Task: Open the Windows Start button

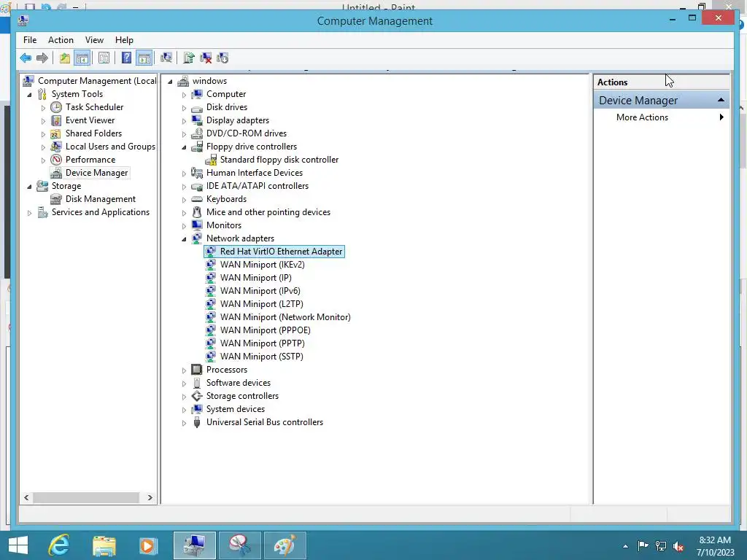Action: (18, 545)
